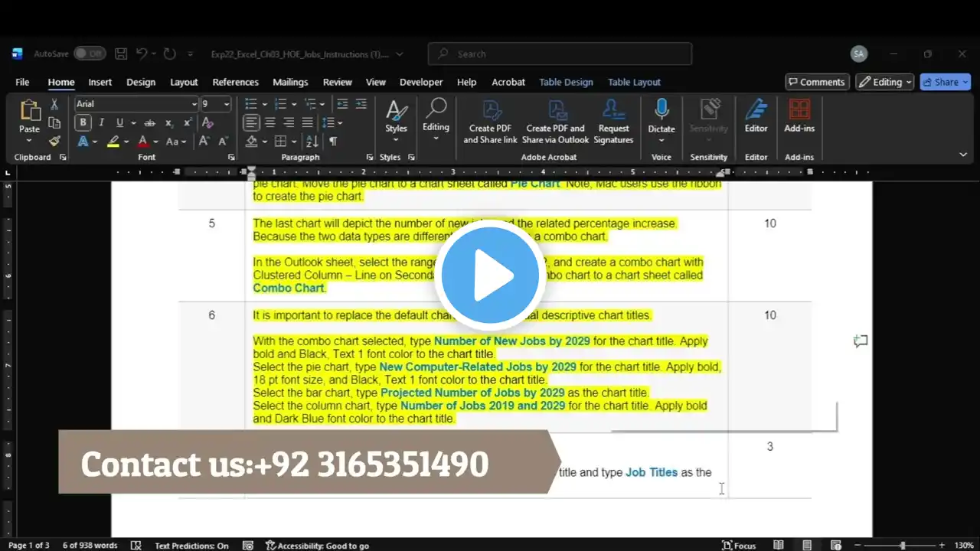Viewport: 980px width, 551px height.
Task: Open the Table Design tab
Action: [566, 82]
